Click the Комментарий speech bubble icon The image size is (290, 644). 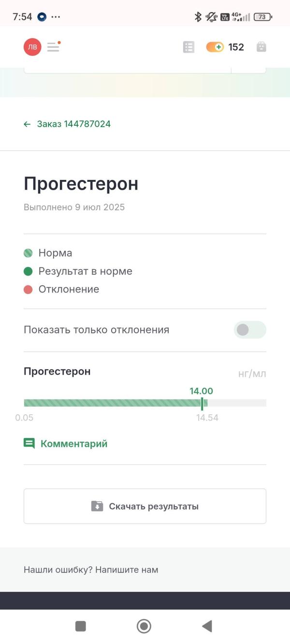[29, 444]
